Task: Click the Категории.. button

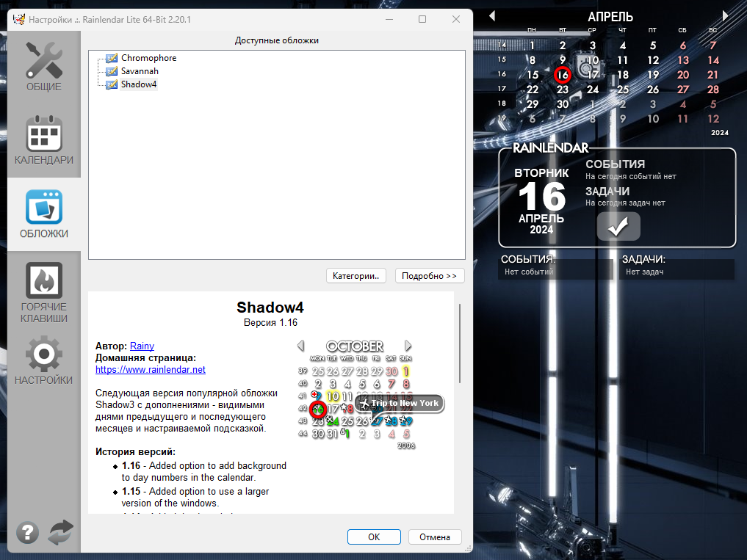Action: coord(356,276)
